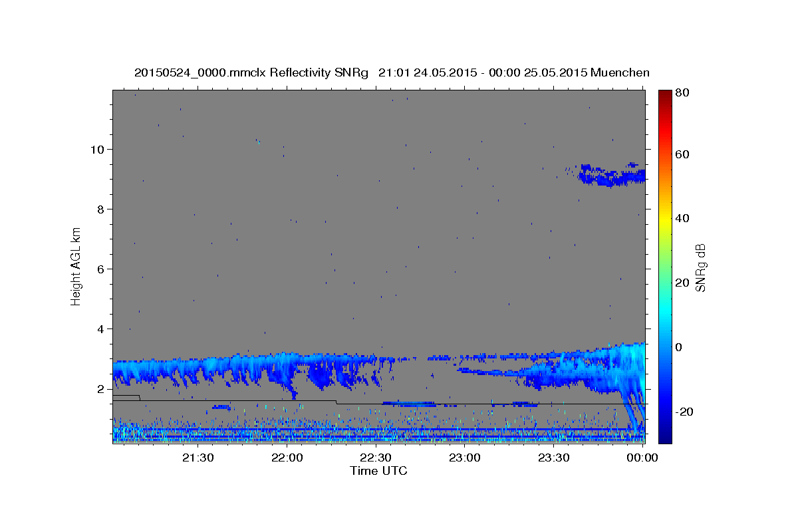
Task: Click the 'Time UTC' axis label
Action: pyautogui.click(x=378, y=471)
